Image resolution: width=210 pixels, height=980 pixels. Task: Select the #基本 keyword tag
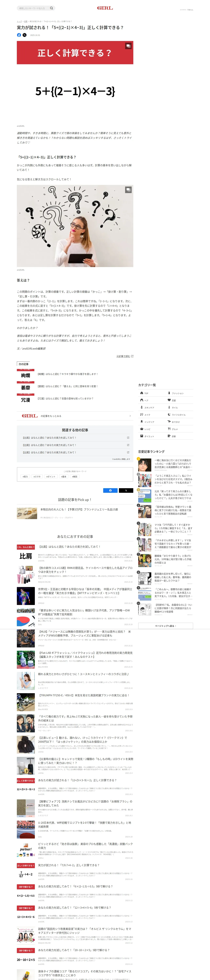(x=64, y=476)
